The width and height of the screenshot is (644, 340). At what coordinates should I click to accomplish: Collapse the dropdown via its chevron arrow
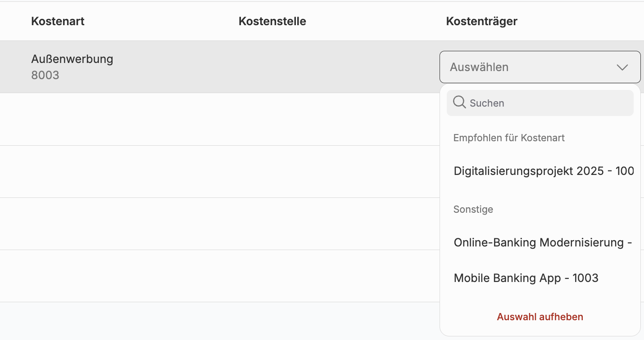[622, 67]
